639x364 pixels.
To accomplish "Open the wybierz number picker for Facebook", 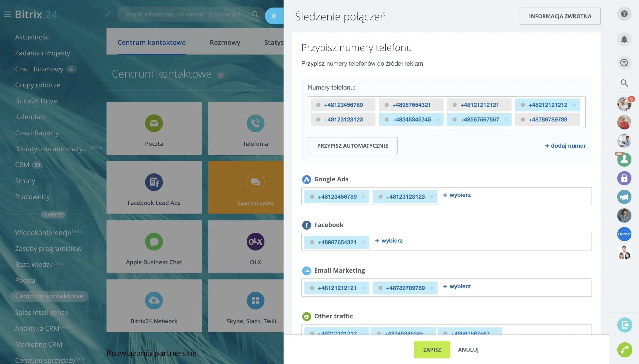I will pos(389,241).
